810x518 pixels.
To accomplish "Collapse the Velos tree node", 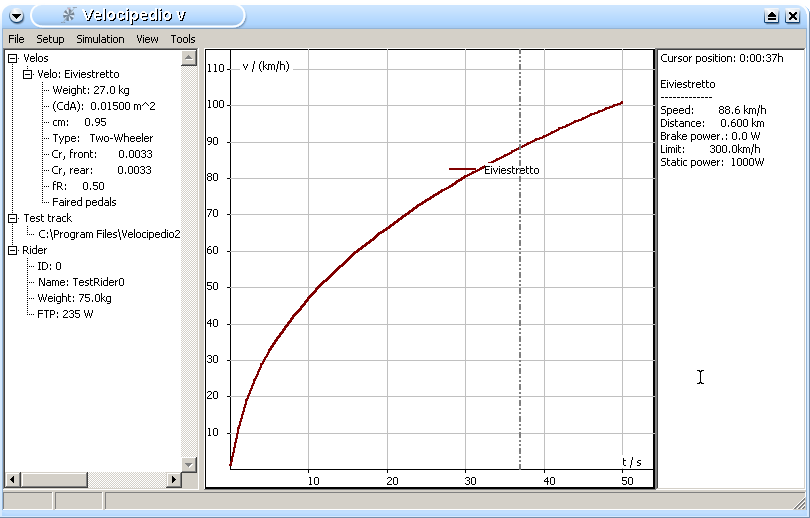I will click(12, 58).
